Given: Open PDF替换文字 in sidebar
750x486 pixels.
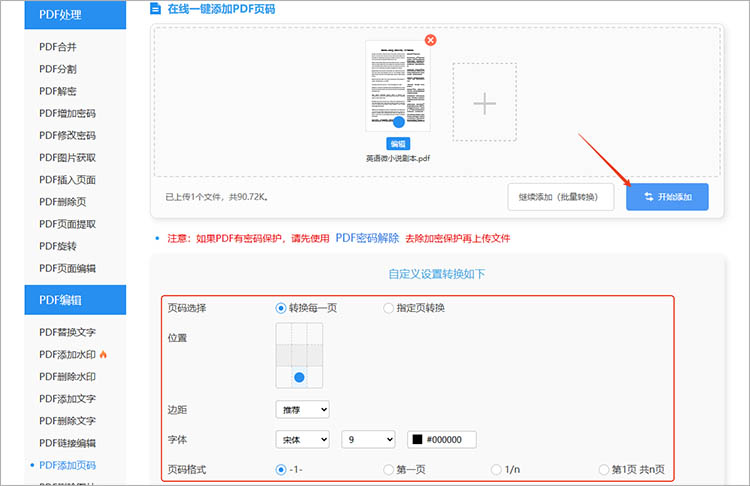Looking at the screenshot, I should [x=67, y=332].
